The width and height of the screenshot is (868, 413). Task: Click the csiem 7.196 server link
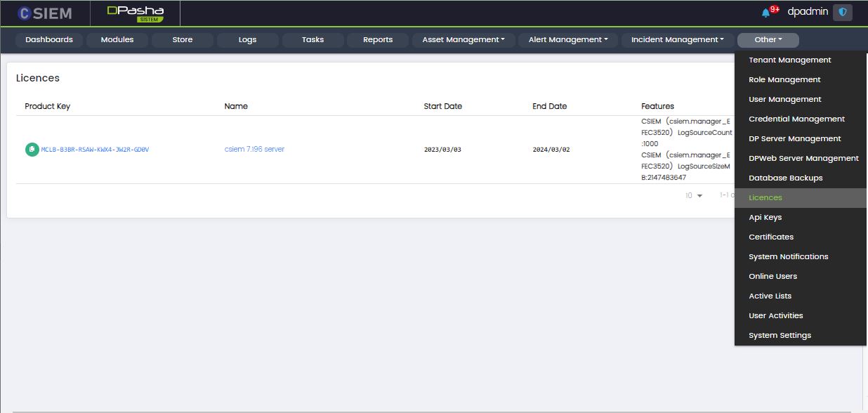coord(254,150)
